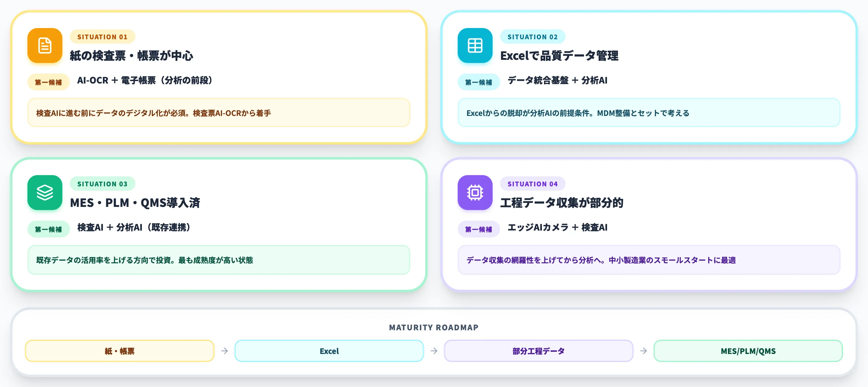
Task: Select the MES/PLM/QMS roadmap step
Action: pyautogui.click(x=748, y=351)
